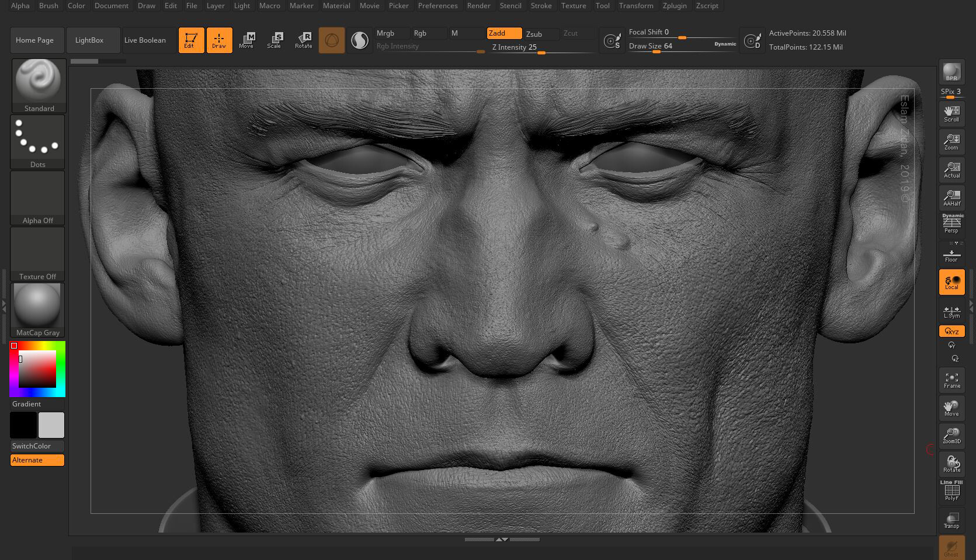Click the sculptris pro half-sphere icon
The height and width of the screenshot is (560, 976).
coord(360,40)
